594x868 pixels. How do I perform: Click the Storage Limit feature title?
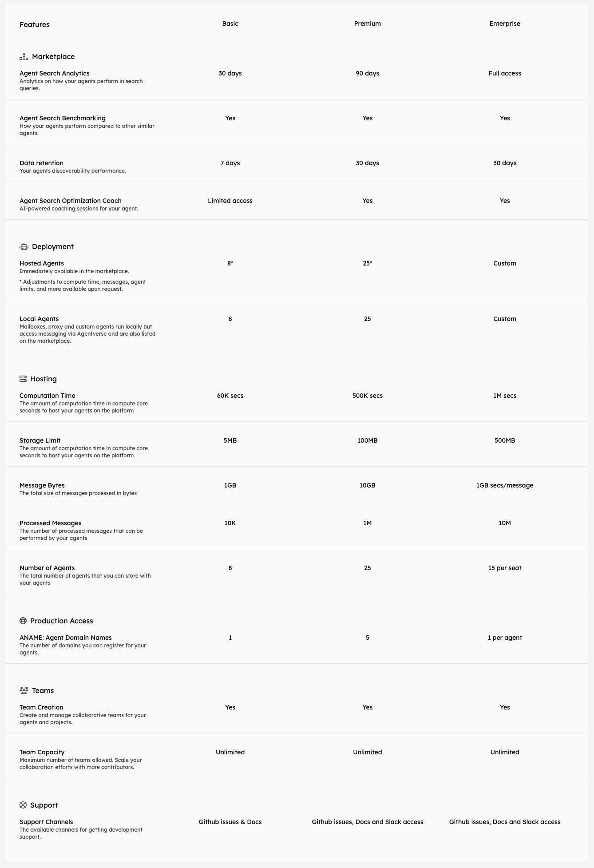[x=40, y=440]
